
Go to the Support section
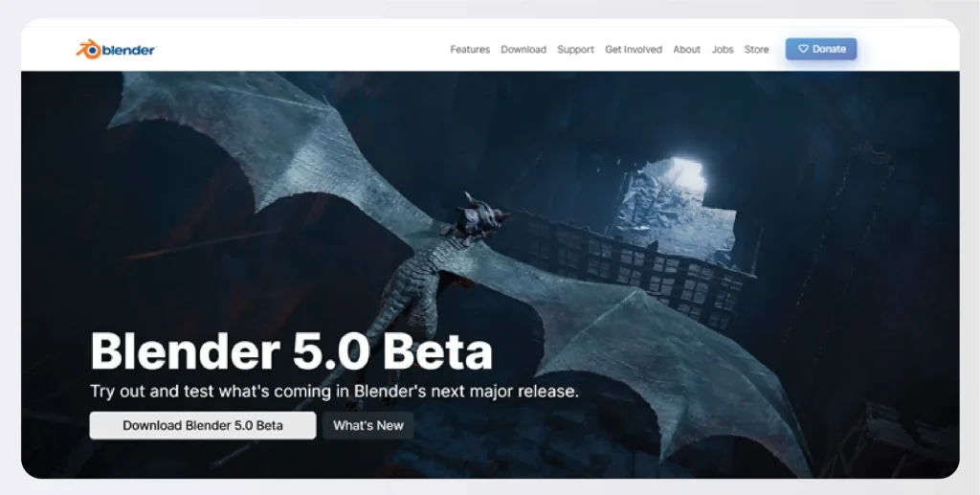pyautogui.click(x=575, y=50)
